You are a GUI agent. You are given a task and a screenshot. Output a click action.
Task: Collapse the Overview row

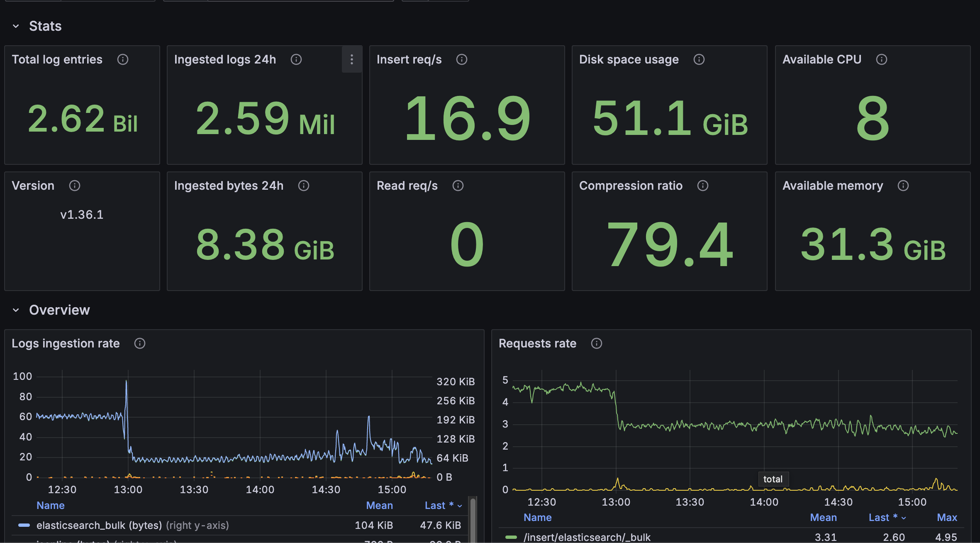(16, 310)
